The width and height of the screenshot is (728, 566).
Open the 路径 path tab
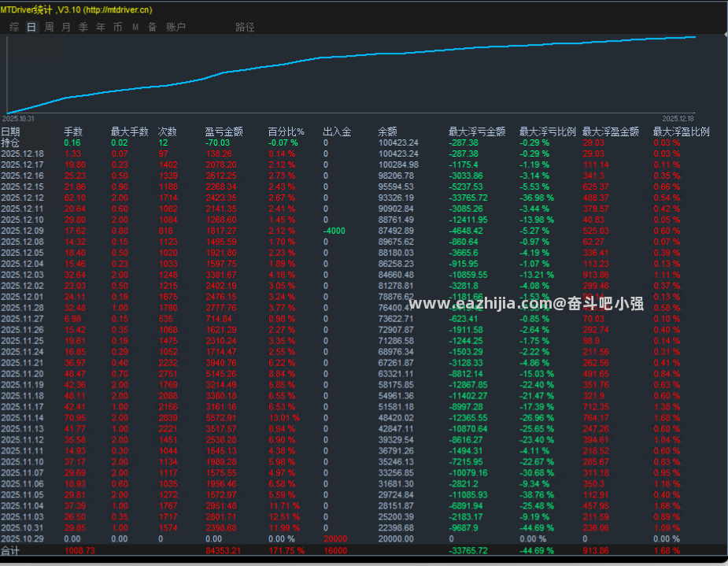point(245,27)
